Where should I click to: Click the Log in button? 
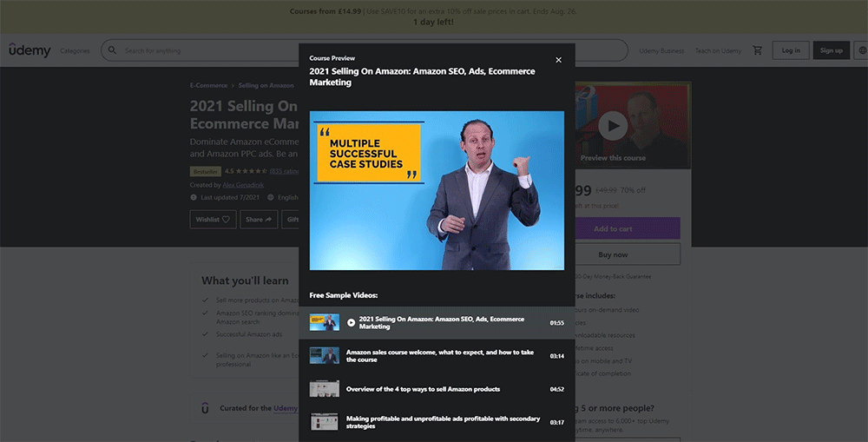point(791,50)
